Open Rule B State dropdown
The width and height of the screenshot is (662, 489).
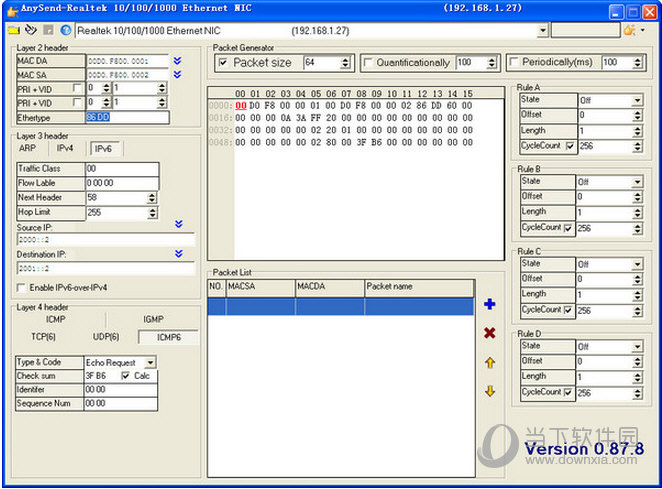tap(637, 182)
